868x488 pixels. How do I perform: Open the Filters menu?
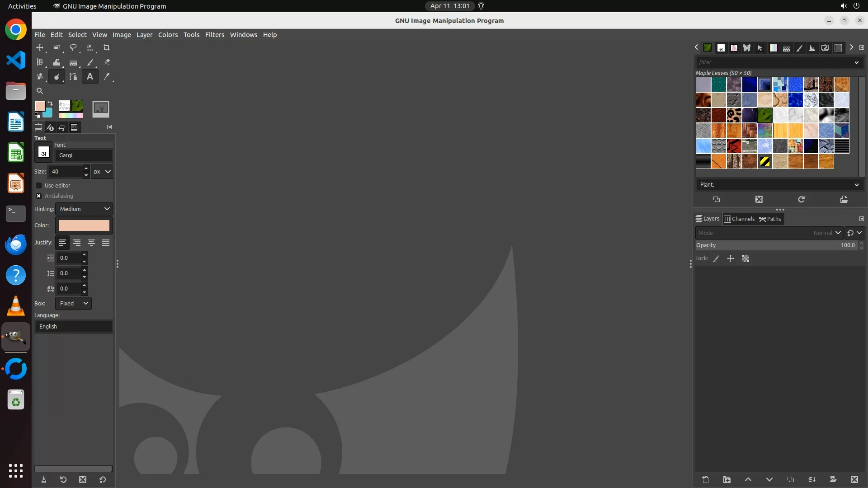[x=214, y=35]
